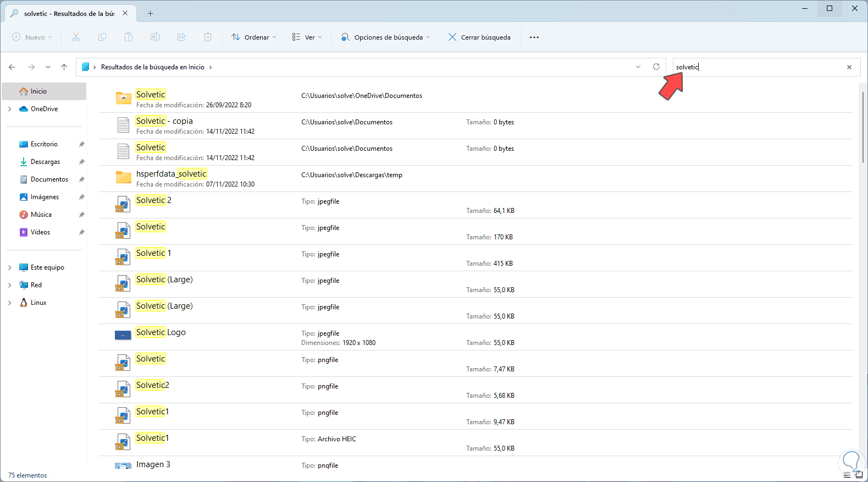
Task: Select the 'Solvetic Logo' image file
Action: pos(476,337)
